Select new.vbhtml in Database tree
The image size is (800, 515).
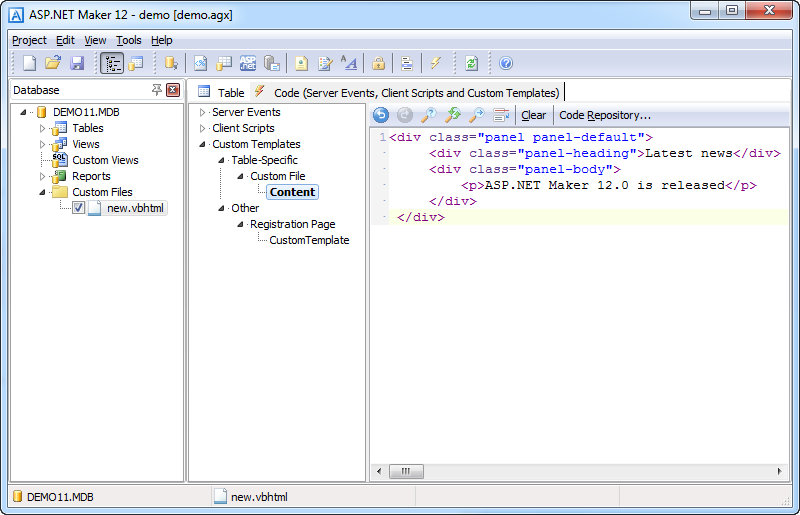coord(135,208)
